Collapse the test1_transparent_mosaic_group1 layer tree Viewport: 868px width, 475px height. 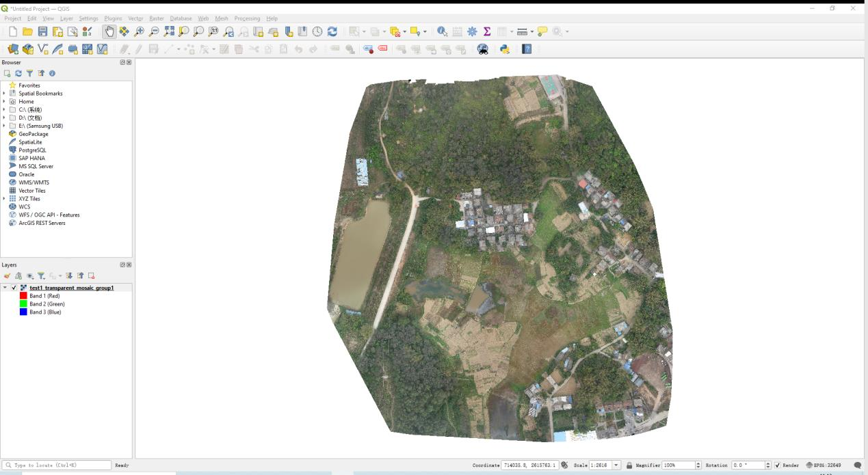[x=5, y=288]
